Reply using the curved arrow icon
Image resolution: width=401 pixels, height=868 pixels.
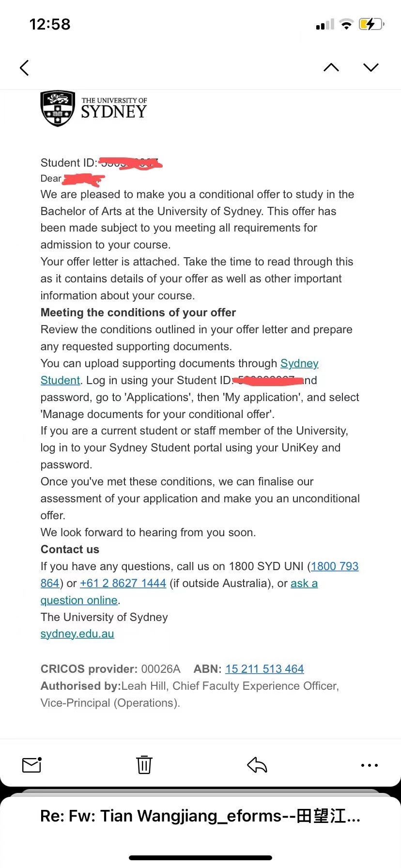[x=257, y=765]
